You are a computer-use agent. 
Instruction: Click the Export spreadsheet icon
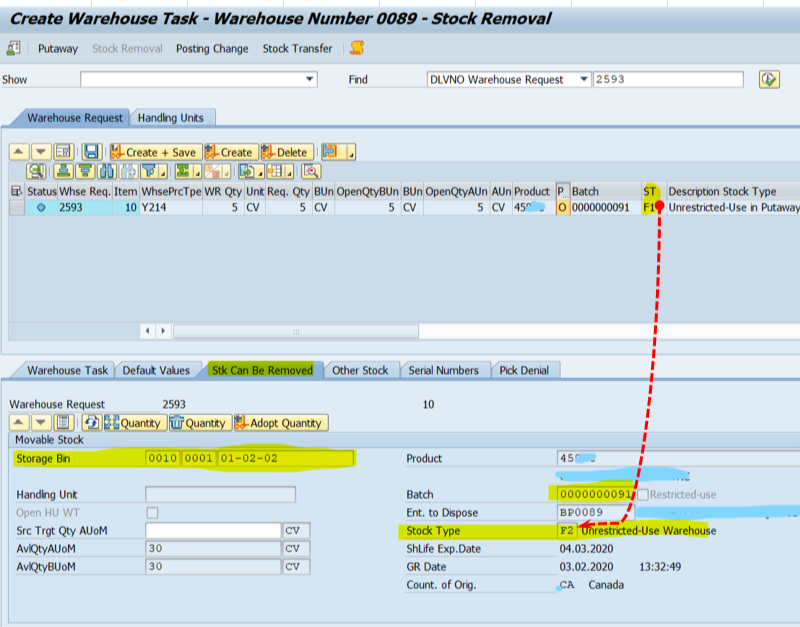tap(247, 171)
